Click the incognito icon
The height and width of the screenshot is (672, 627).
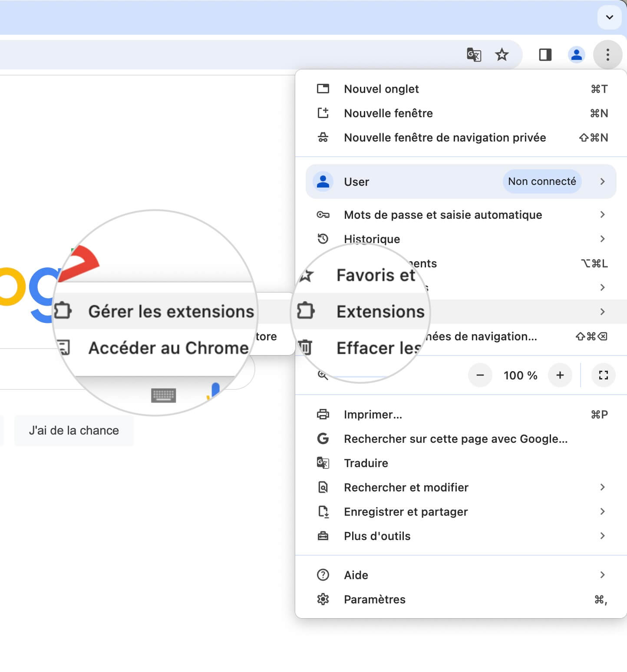tap(323, 137)
